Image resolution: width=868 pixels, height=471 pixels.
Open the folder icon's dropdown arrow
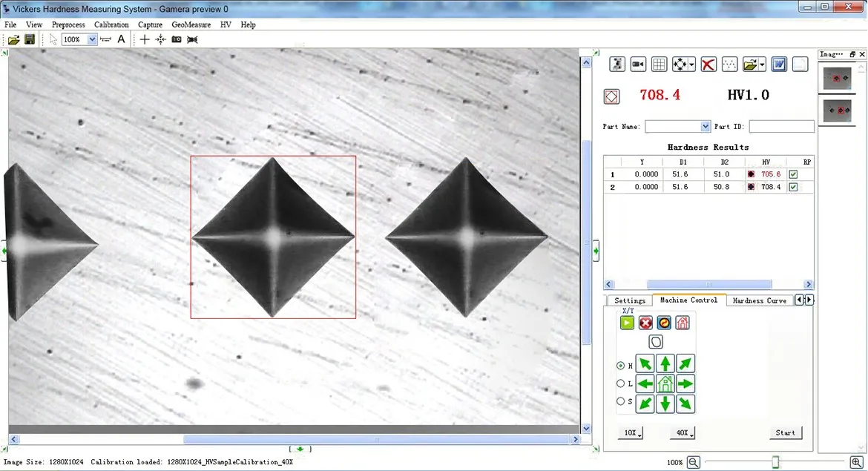(763, 64)
